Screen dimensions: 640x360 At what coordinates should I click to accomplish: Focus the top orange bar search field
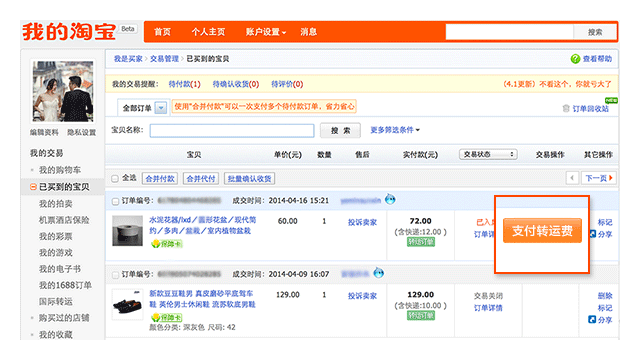tap(510, 32)
